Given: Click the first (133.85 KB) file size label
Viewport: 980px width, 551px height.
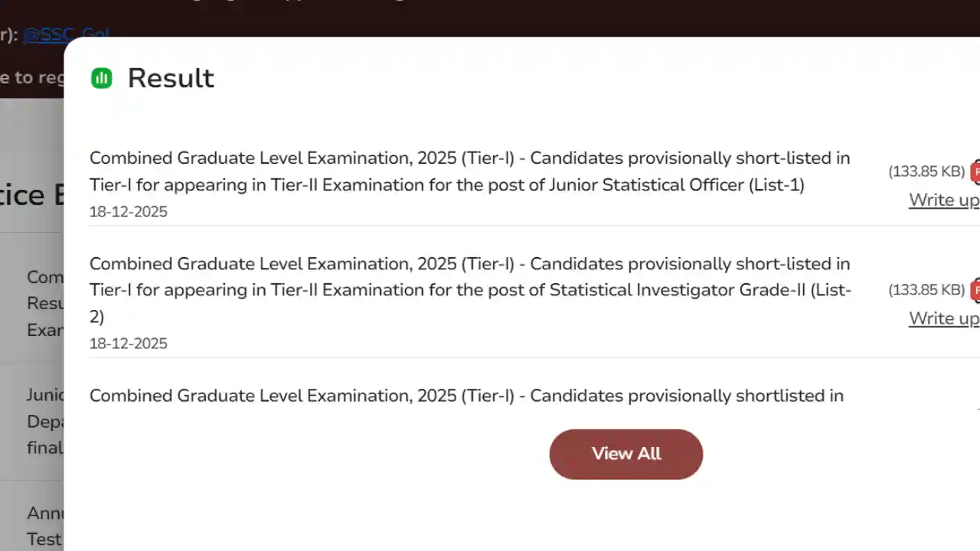Looking at the screenshot, I should 926,171.
